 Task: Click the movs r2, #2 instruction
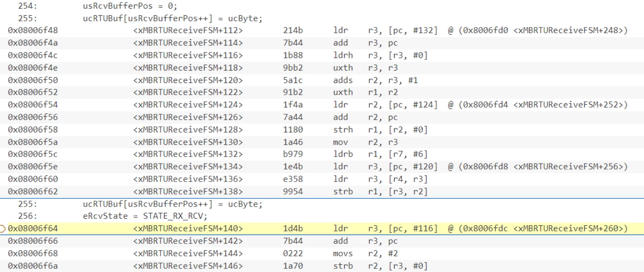[x=365, y=254]
